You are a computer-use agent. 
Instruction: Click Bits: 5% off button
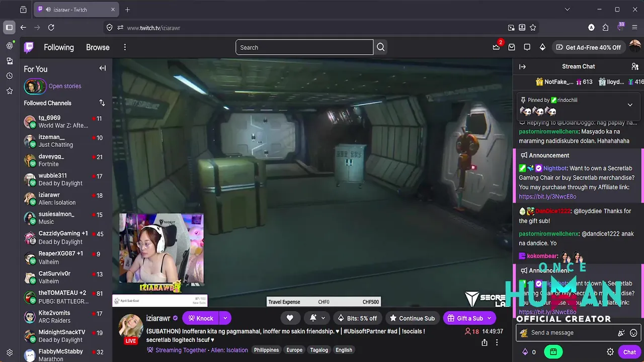pyautogui.click(x=357, y=318)
